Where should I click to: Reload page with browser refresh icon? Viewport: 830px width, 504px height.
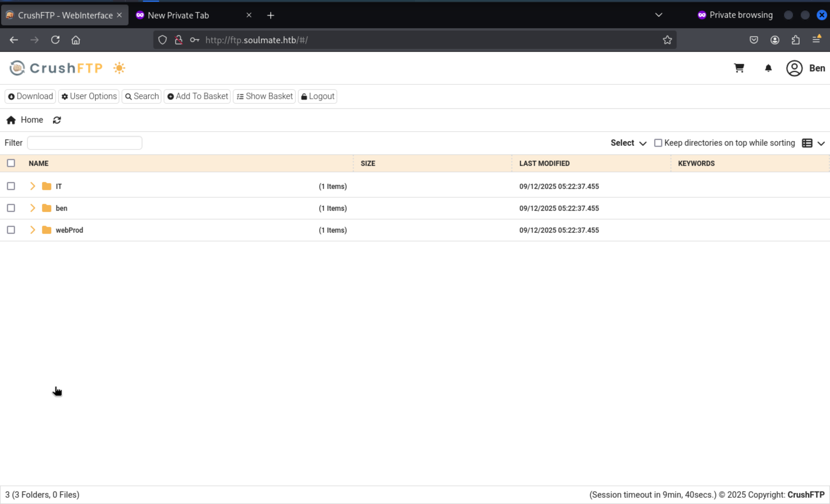pos(55,40)
